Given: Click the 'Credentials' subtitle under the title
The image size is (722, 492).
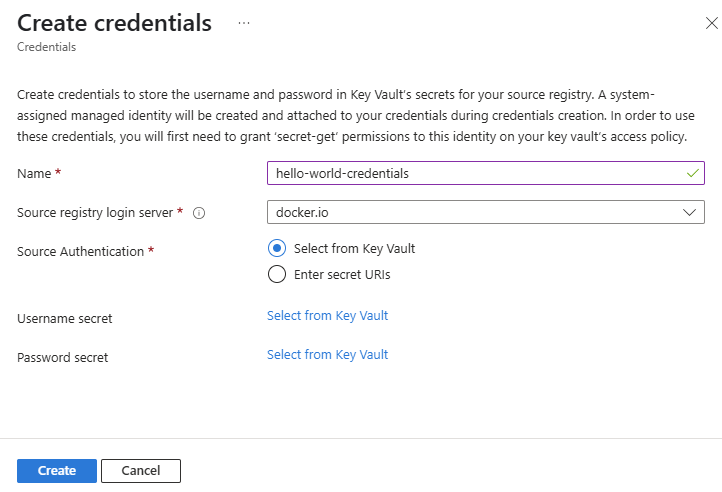Looking at the screenshot, I should (45, 46).
